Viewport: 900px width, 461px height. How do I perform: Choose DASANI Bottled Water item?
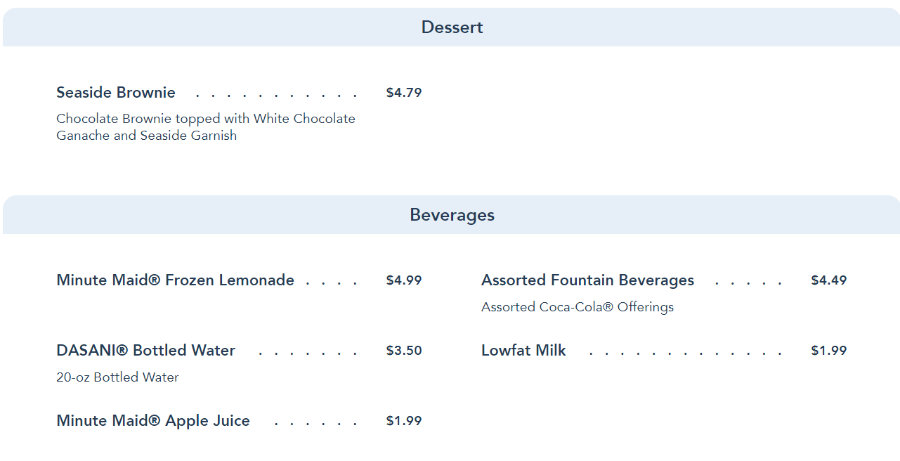tap(146, 350)
